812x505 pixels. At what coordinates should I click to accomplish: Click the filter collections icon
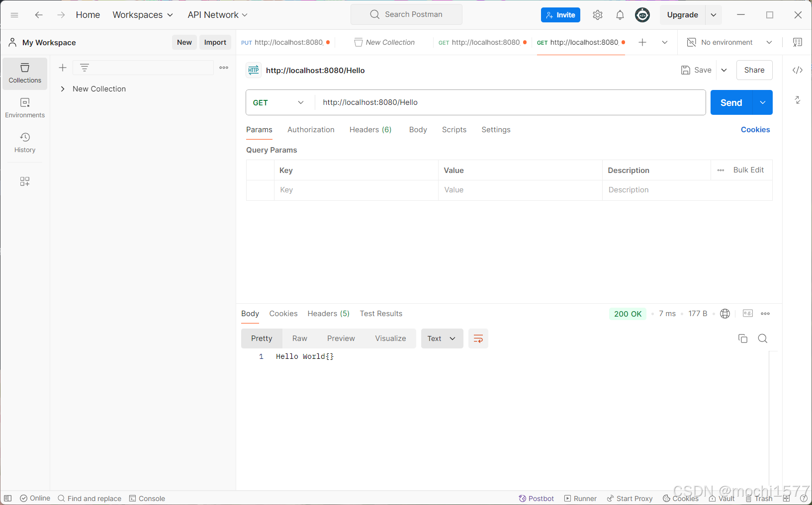(85, 68)
